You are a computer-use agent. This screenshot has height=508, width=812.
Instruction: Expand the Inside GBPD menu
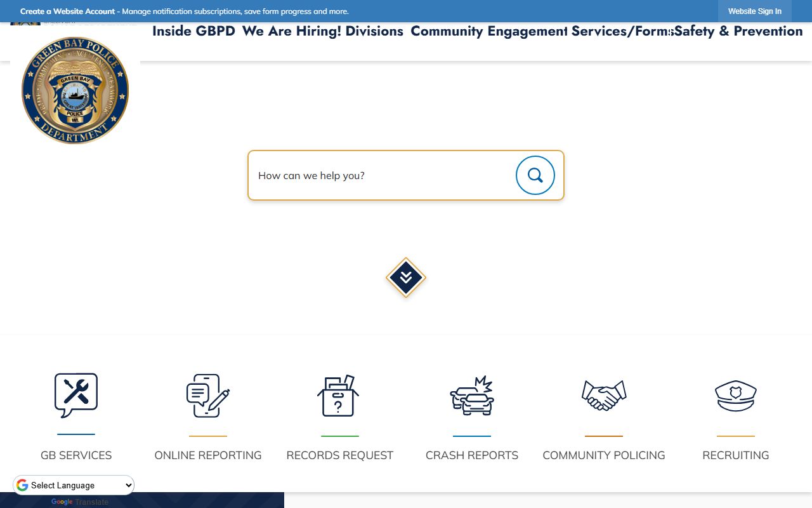click(193, 31)
